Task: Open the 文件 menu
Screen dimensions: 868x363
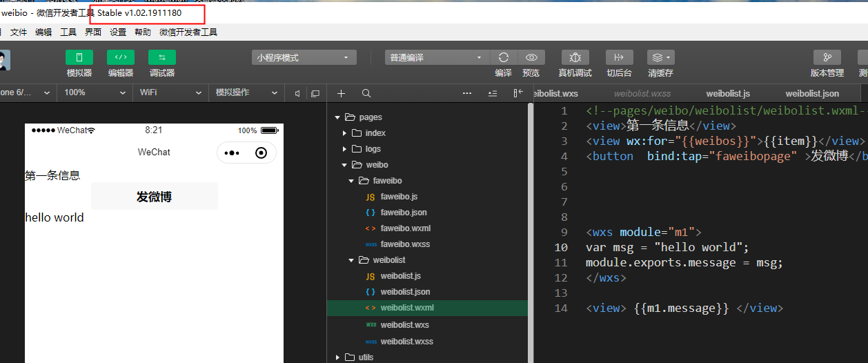Action: click(x=19, y=32)
